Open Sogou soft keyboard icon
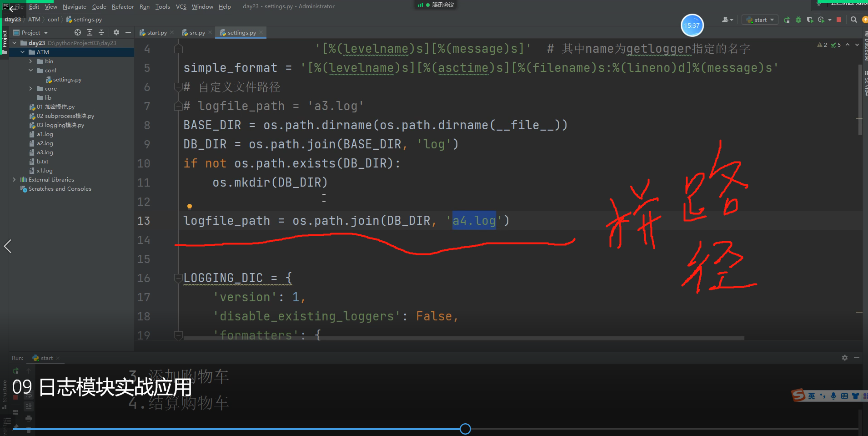The width and height of the screenshot is (868, 436). pyautogui.click(x=844, y=396)
